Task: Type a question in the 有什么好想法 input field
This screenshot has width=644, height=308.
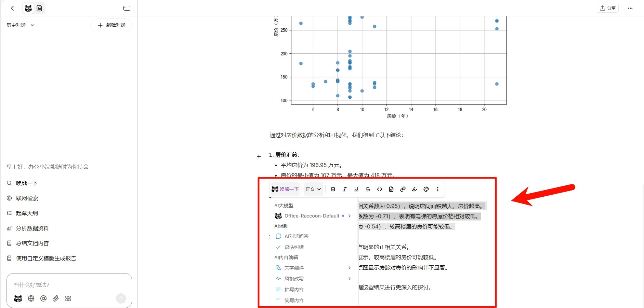Action: click(68, 284)
